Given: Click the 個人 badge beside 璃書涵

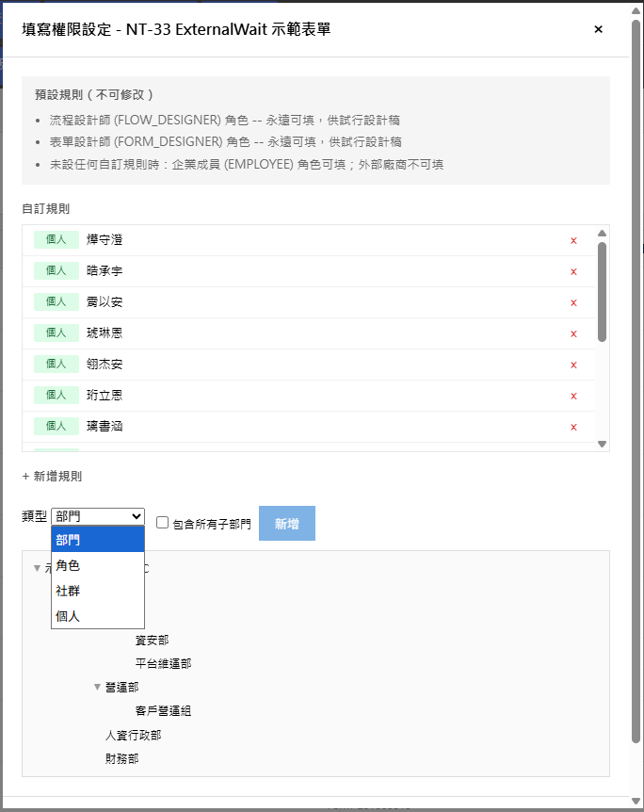Looking at the screenshot, I should (56, 426).
